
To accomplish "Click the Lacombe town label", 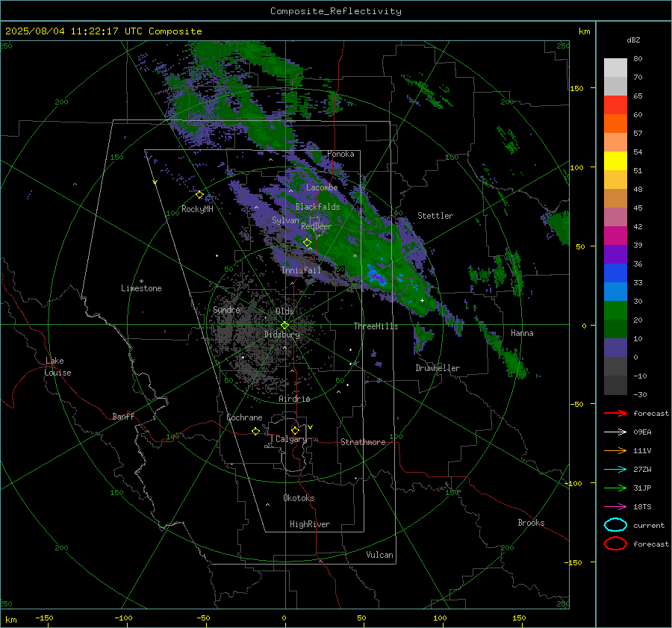I will click(322, 187).
